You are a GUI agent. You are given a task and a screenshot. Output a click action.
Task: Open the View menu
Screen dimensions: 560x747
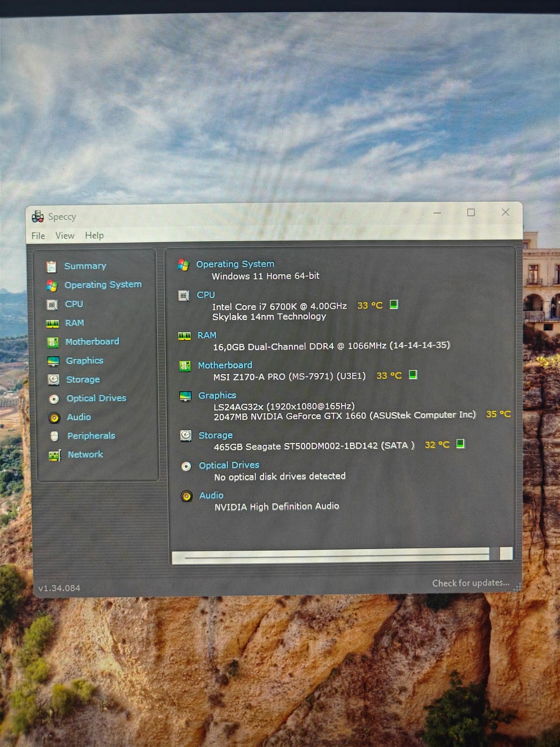pos(65,236)
